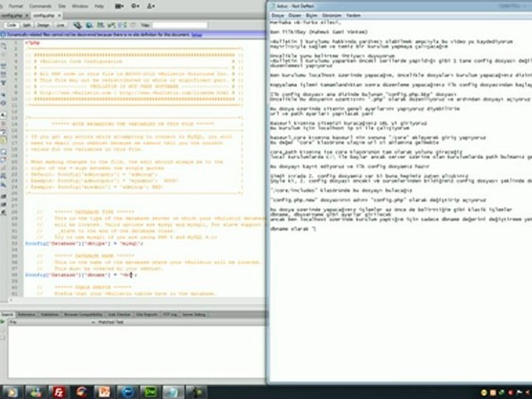532x399 pixels.
Task: Click the File Management toolbar icon
Action: pyautogui.click(x=78, y=25)
